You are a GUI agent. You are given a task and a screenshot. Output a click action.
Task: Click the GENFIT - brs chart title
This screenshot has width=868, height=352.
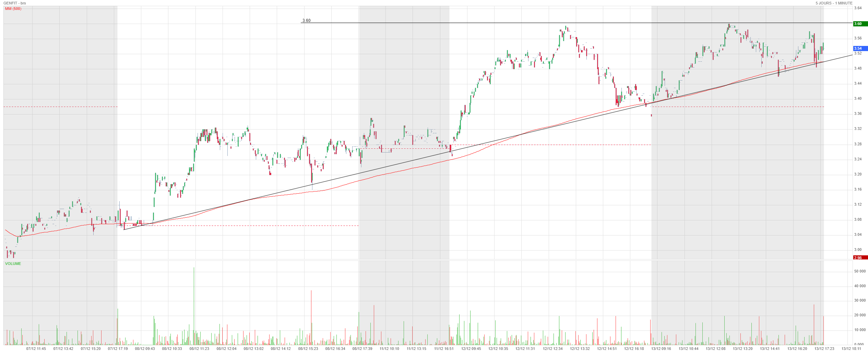pos(15,3)
